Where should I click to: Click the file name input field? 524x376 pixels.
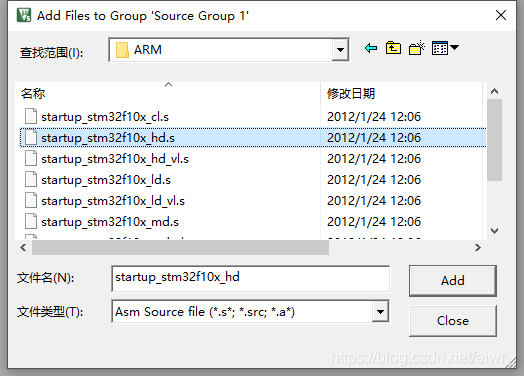pos(251,278)
